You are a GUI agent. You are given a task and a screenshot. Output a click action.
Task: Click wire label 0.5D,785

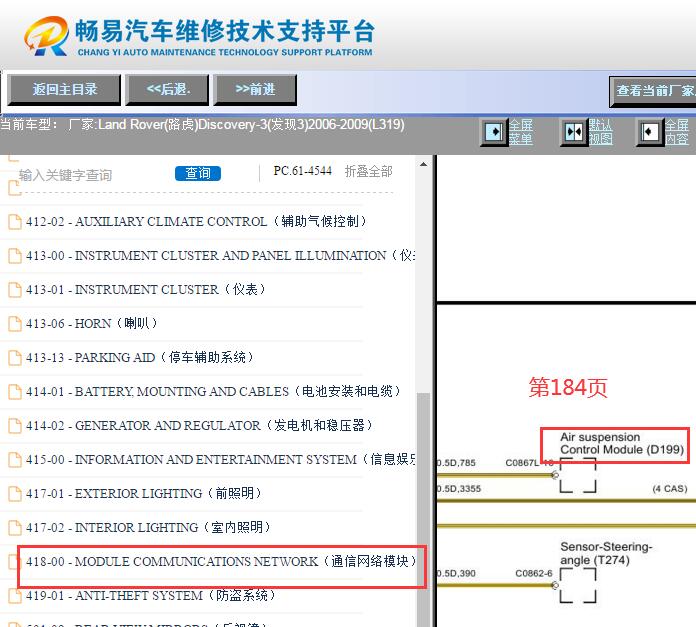coord(456,463)
